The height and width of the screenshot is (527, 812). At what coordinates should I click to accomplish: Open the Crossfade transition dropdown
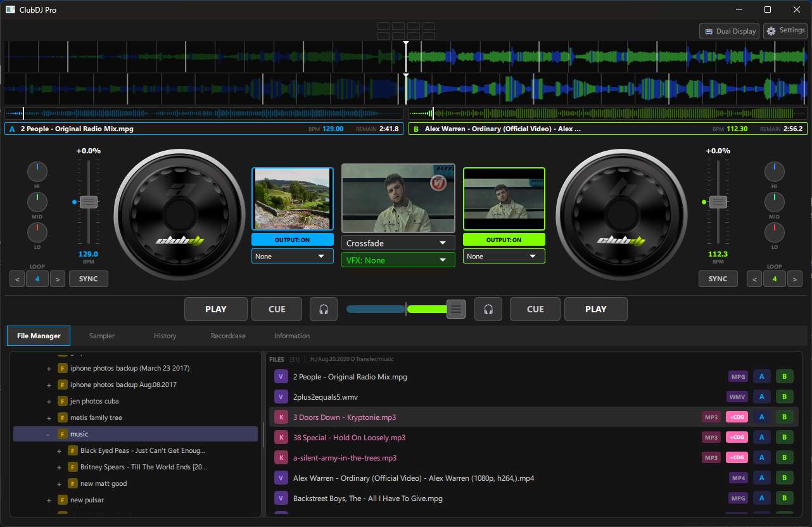point(398,242)
